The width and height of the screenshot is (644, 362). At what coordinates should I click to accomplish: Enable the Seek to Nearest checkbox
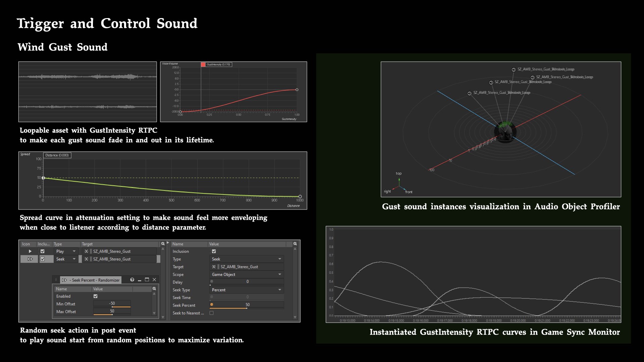click(212, 313)
